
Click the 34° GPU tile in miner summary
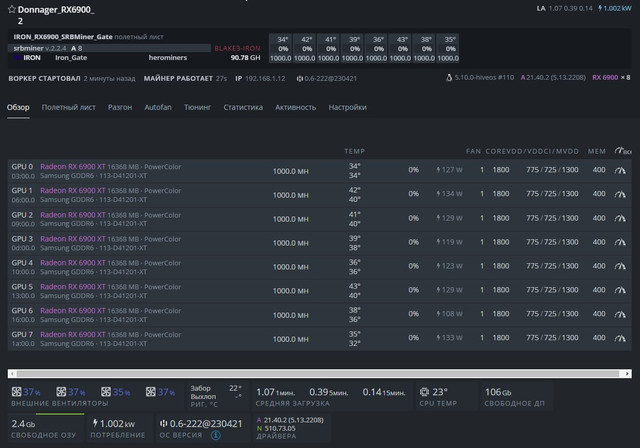(280, 49)
